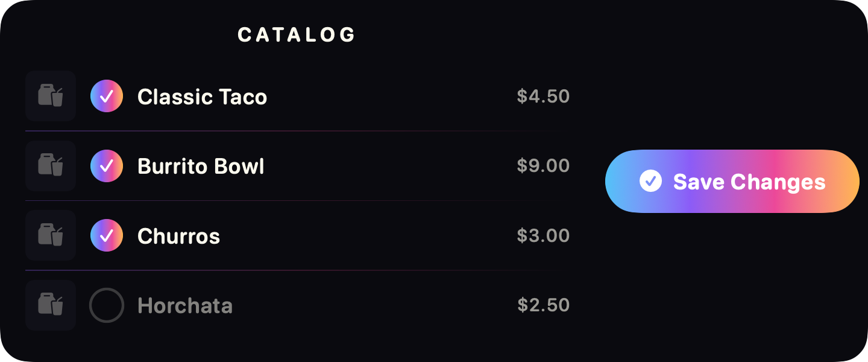Screen dimensions: 868x362
Task: Click the Horchata item image icon
Action: [51, 305]
